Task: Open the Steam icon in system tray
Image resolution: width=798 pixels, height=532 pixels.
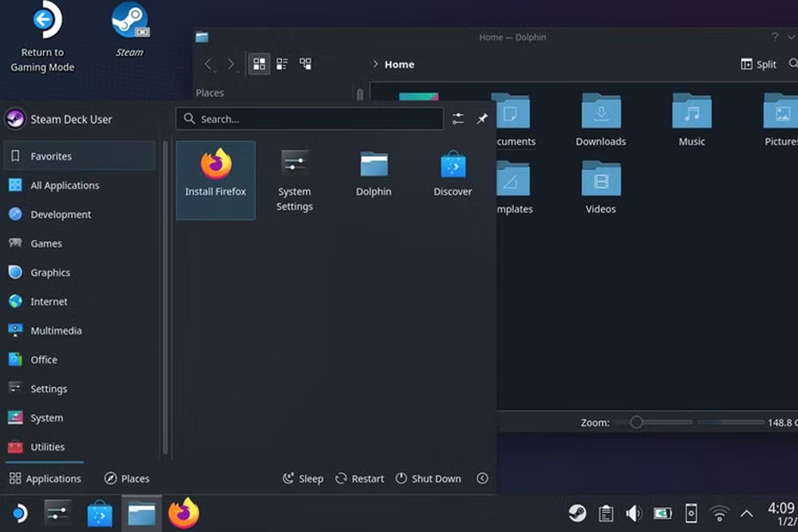Action: tap(577, 513)
